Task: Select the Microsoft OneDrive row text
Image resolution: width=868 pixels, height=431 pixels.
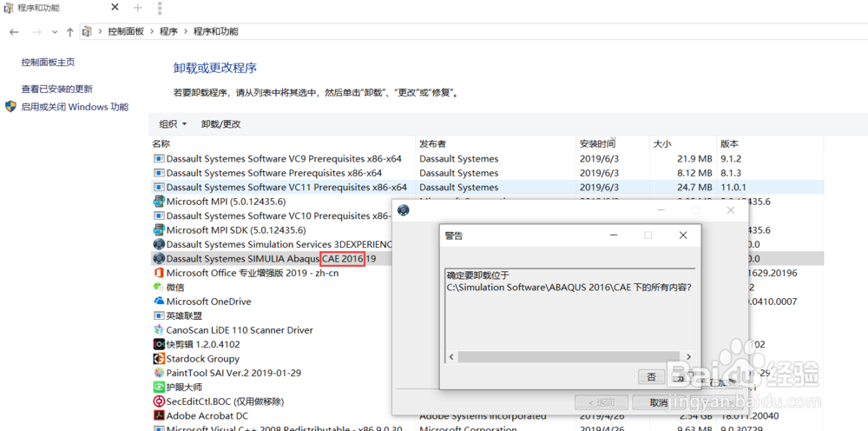Action: point(208,302)
